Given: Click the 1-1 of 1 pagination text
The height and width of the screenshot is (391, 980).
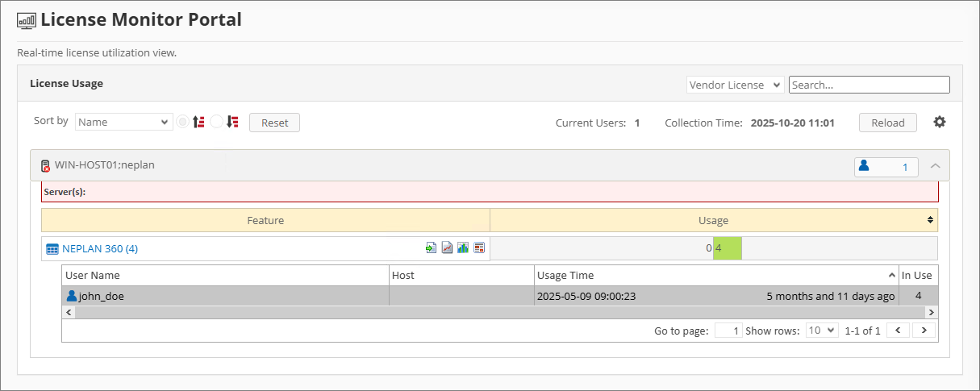Looking at the screenshot, I should [861, 331].
